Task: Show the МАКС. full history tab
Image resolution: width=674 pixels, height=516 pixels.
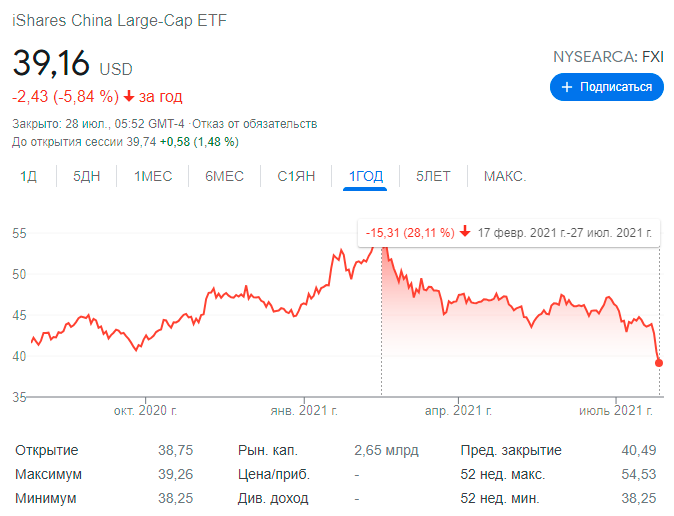Action: pos(505,176)
